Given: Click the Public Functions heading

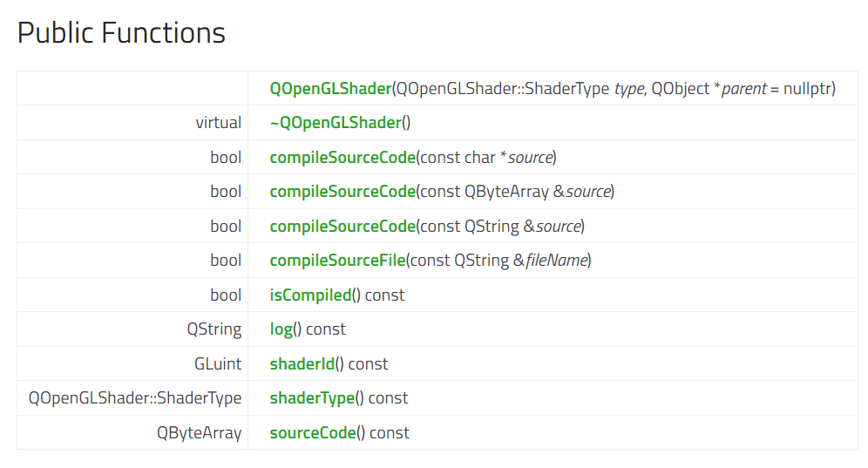Looking at the screenshot, I should pyautogui.click(x=121, y=32).
